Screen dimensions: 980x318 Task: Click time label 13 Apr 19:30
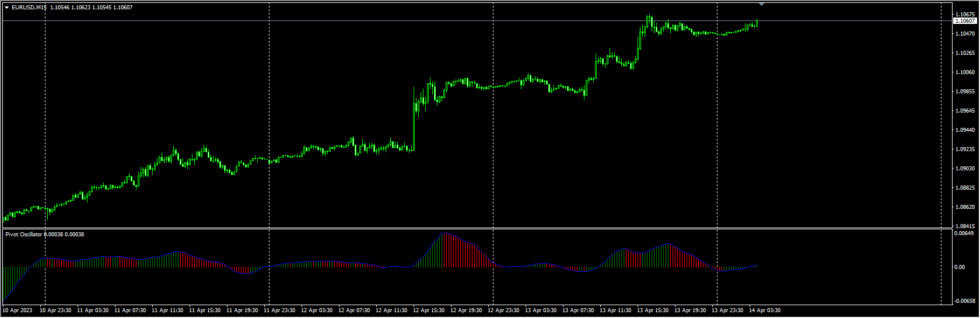click(690, 310)
